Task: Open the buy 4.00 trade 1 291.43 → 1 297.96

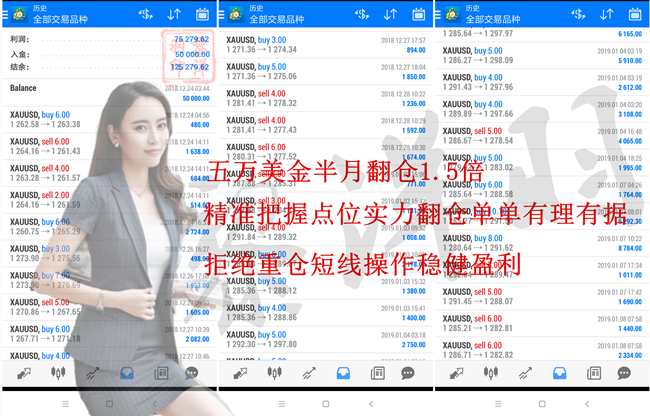Action: click(x=542, y=82)
